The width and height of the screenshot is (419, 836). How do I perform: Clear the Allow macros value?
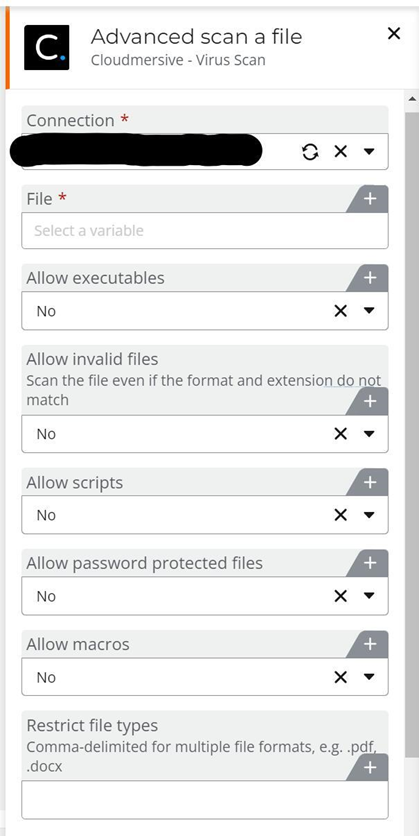point(341,677)
